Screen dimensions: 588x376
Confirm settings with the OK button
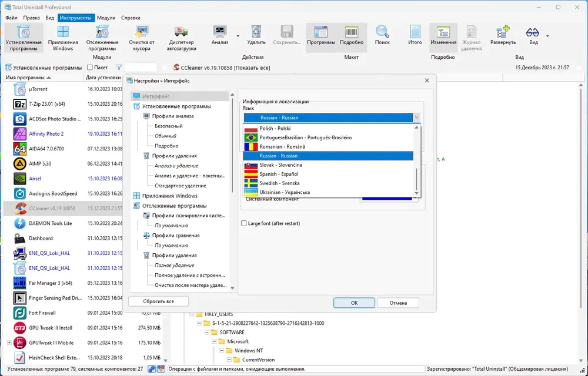click(x=354, y=303)
